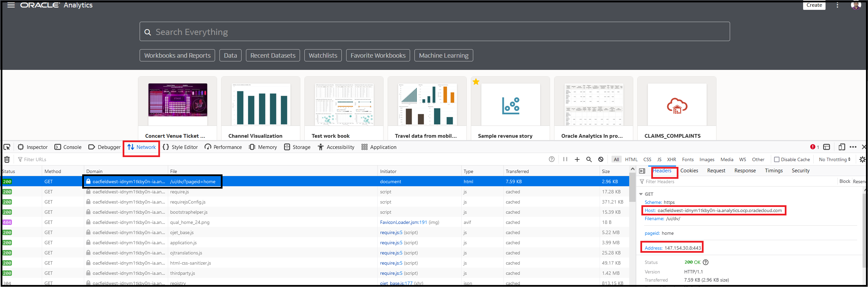Click the request blocking icon
The width and height of the screenshot is (868, 287).
coord(601,159)
